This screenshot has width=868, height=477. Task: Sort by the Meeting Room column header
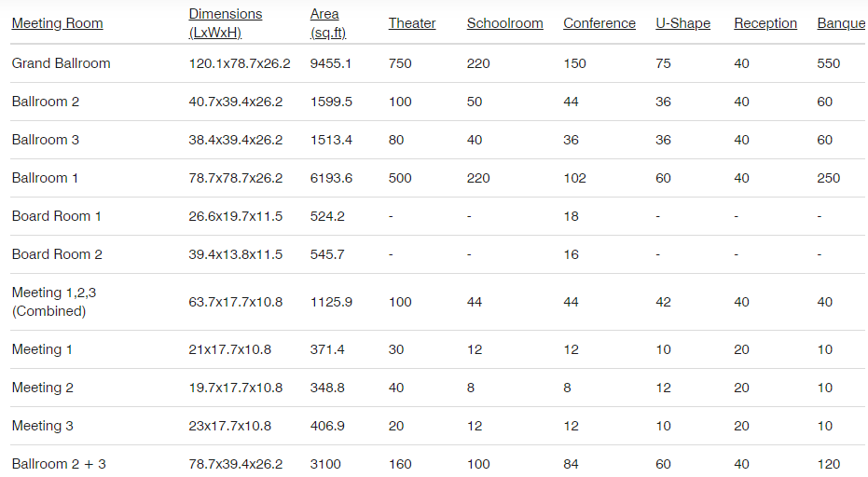point(57,23)
